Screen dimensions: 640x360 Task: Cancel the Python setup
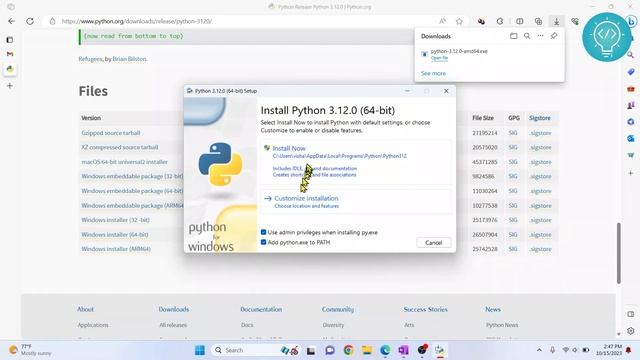433,242
